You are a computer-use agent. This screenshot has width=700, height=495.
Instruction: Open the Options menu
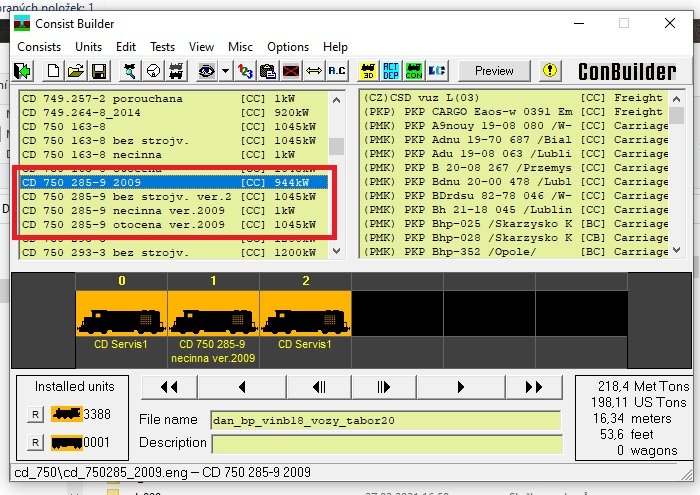pos(288,46)
